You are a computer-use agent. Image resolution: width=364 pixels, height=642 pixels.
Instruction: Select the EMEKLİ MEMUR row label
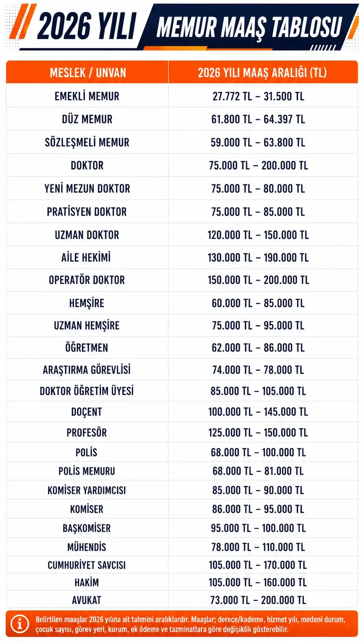tap(87, 96)
